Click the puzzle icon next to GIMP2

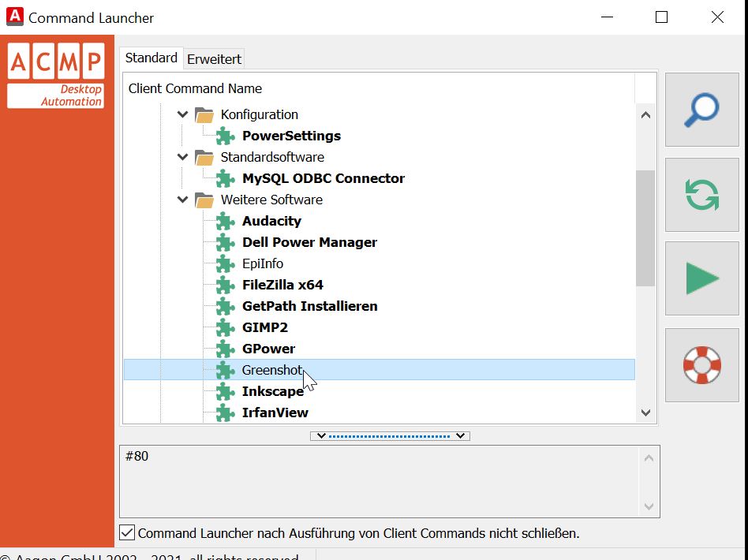pos(225,327)
